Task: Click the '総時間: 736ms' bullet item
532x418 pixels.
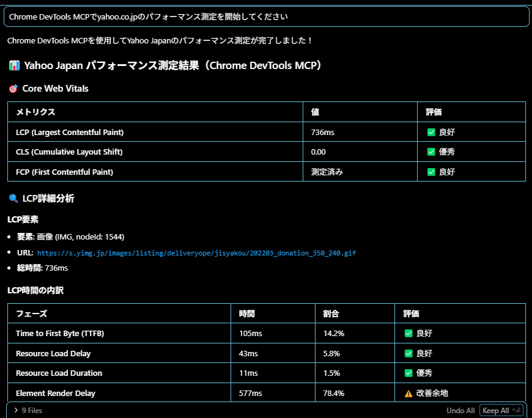Action: 42,268
